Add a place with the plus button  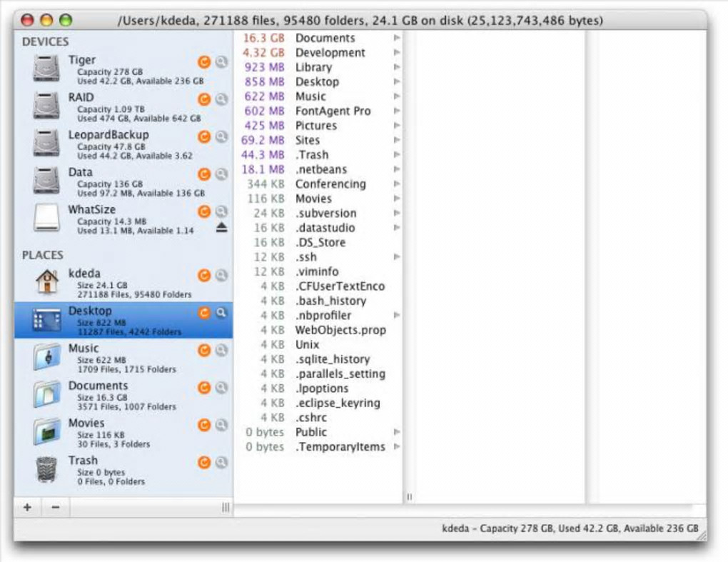[27, 507]
